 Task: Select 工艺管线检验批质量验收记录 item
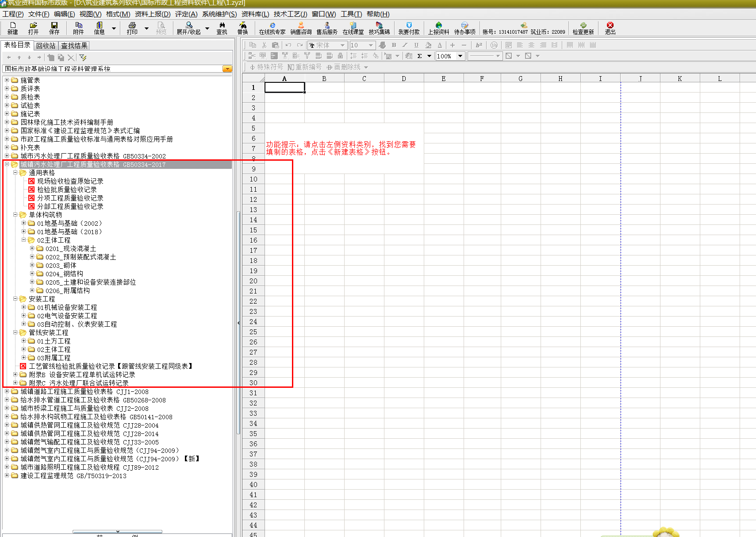(x=111, y=366)
